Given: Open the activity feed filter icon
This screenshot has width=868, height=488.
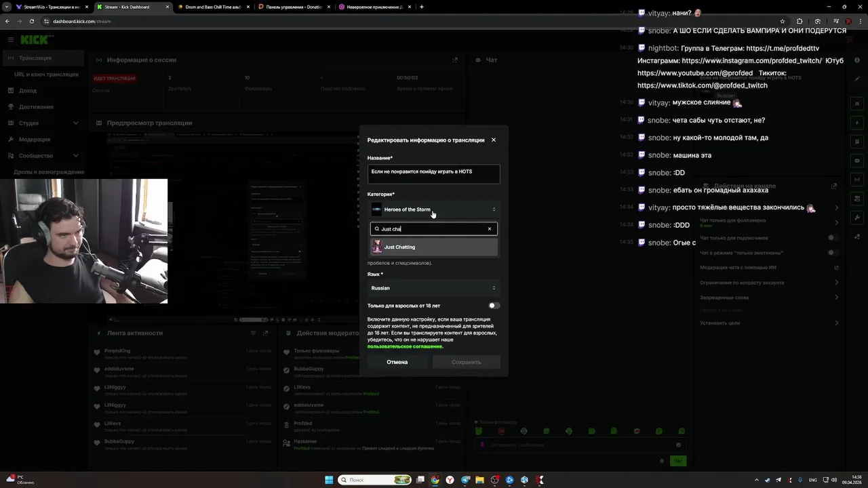Looking at the screenshot, I should point(254,333).
